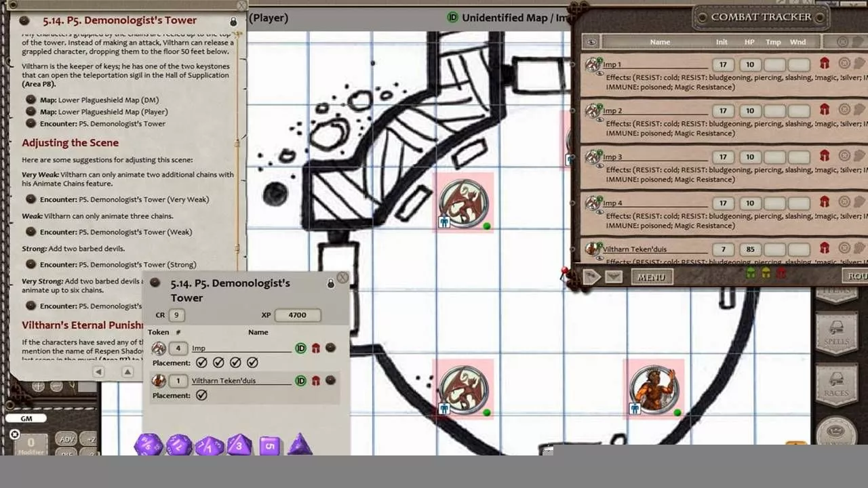The height and width of the screenshot is (488, 868).
Task: Click the Imp 3 effects icon in the Combat Tracker
Action: click(859, 155)
